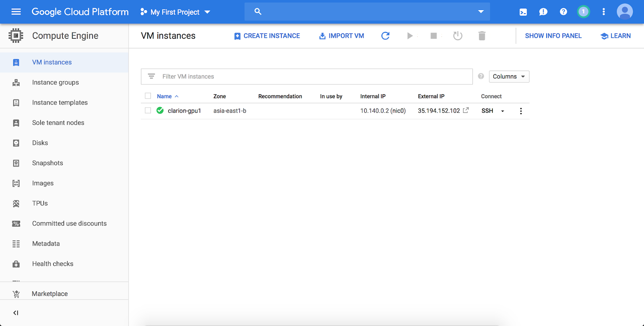Open Snapshots in sidebar
The width and height of the screenshot is (644, 326).
(64, 163)
